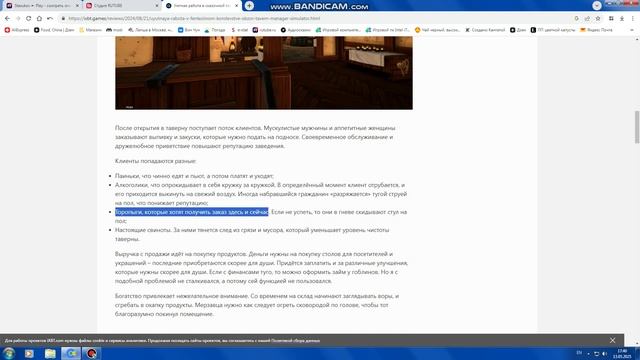The width and height of the screenshot is (640, 360).
Task: Open the extensions icon in toolbar
Action: (611, 18)
